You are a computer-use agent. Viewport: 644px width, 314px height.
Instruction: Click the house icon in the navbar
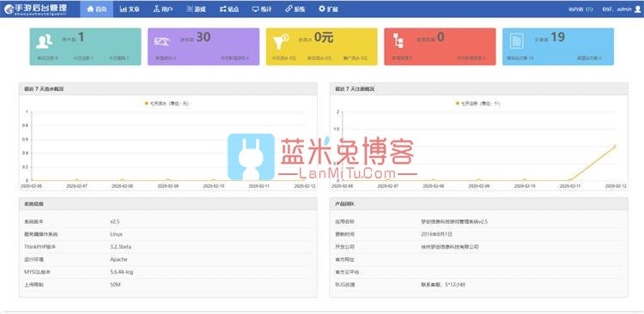coord(90,9)
